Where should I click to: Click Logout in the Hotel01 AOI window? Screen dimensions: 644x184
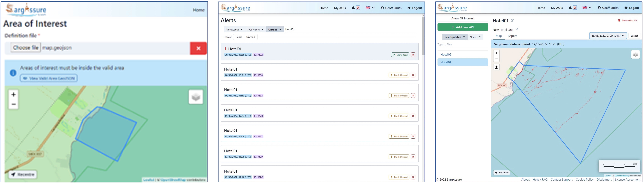[632, 8]
